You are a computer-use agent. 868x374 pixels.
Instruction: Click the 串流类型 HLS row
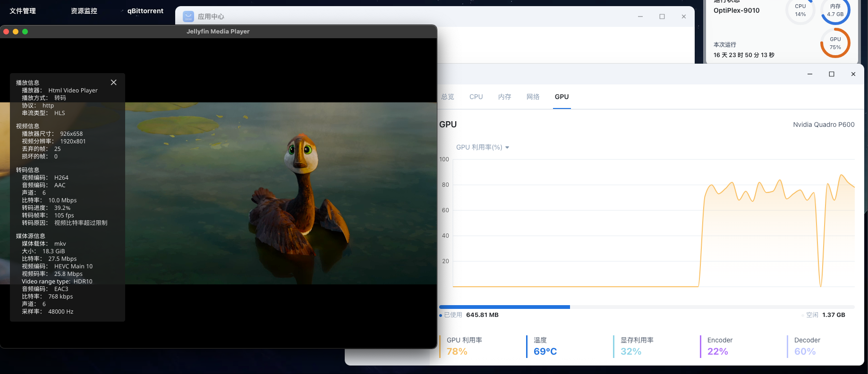coord(43,113)
